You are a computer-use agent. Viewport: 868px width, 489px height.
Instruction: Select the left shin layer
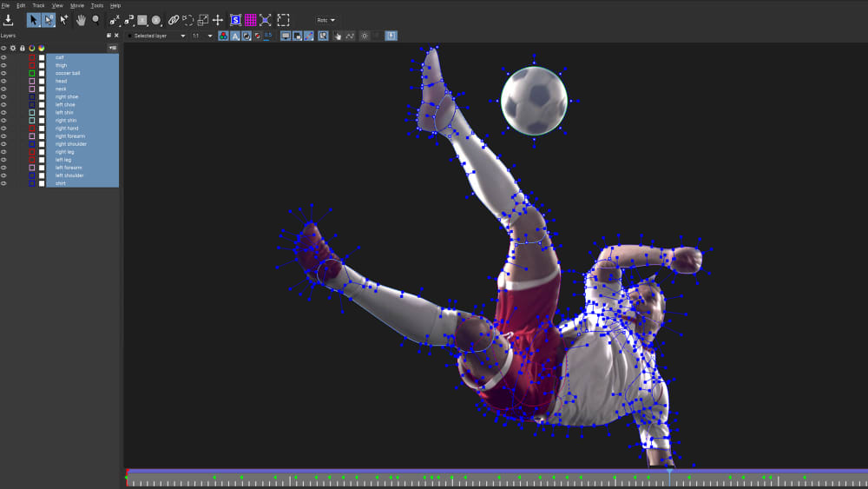tap(64, 112)
